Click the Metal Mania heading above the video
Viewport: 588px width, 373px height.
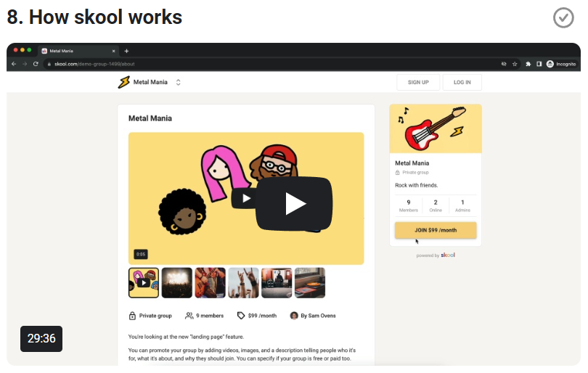pos(150,118)
